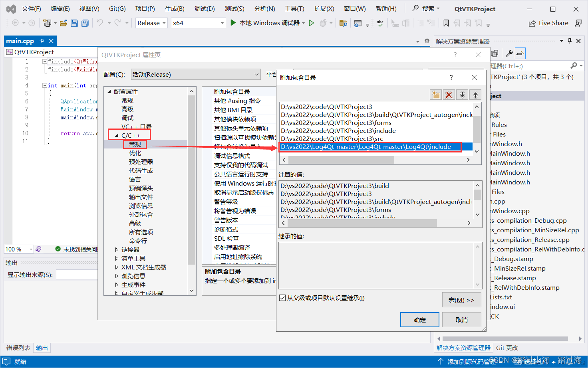Collapse the 配置属性 tree node
This screenshot has width=588, height=368.
[x=109, y=91]
